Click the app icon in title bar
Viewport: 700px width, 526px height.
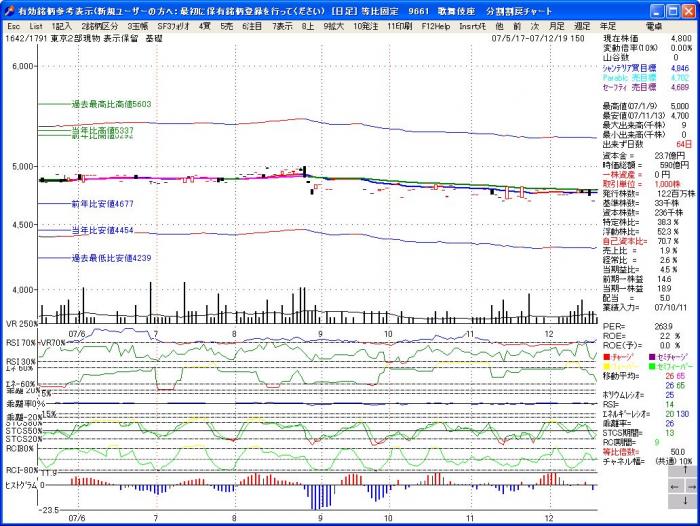pyautogui.click(x=8, y=8)
